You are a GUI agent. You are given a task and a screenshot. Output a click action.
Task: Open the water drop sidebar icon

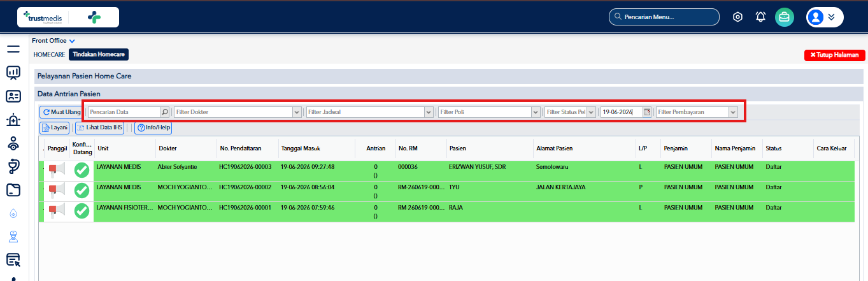coord(13,214)
